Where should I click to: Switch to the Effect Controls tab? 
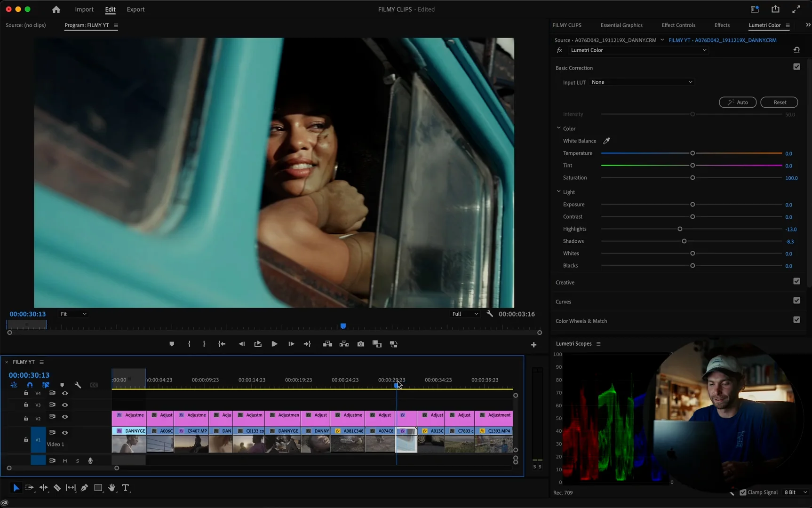point(678,25)
